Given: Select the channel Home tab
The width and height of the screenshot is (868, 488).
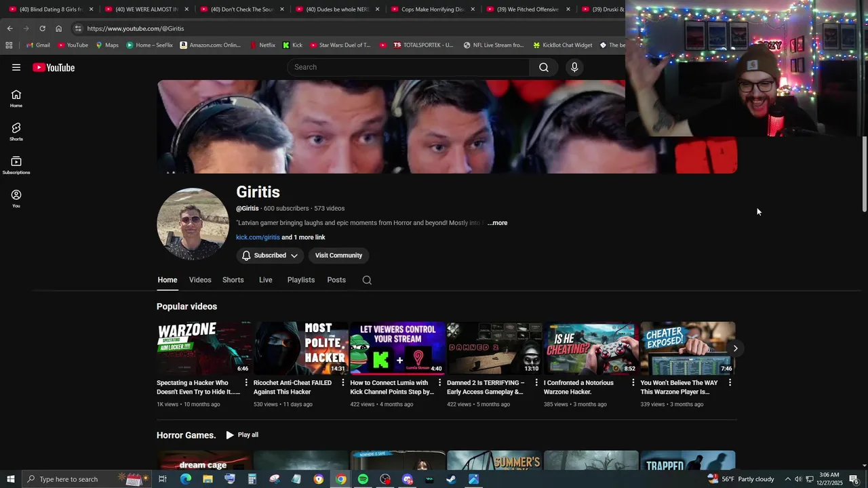Looking at the screenshot, I should pos(167,280).
